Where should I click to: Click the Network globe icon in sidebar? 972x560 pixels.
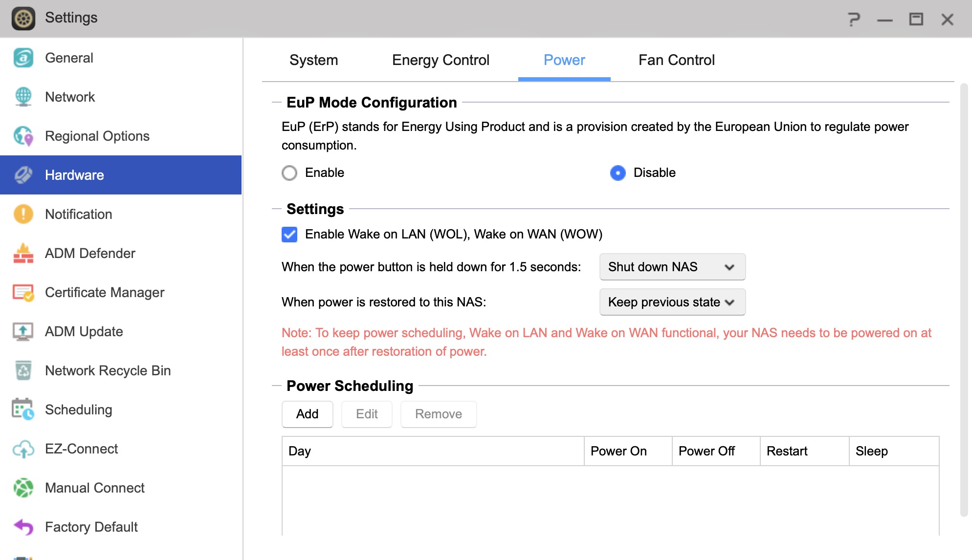click(23, 97)
